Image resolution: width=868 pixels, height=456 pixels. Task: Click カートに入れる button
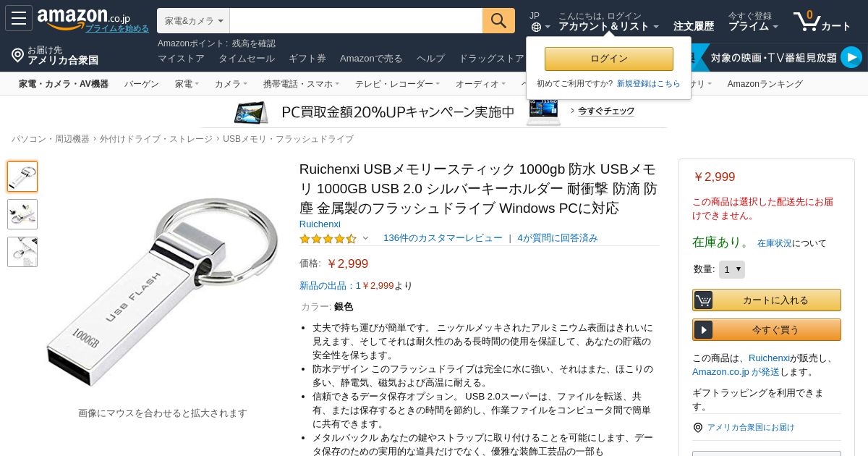pyautogui.click(x=767, y=300)
